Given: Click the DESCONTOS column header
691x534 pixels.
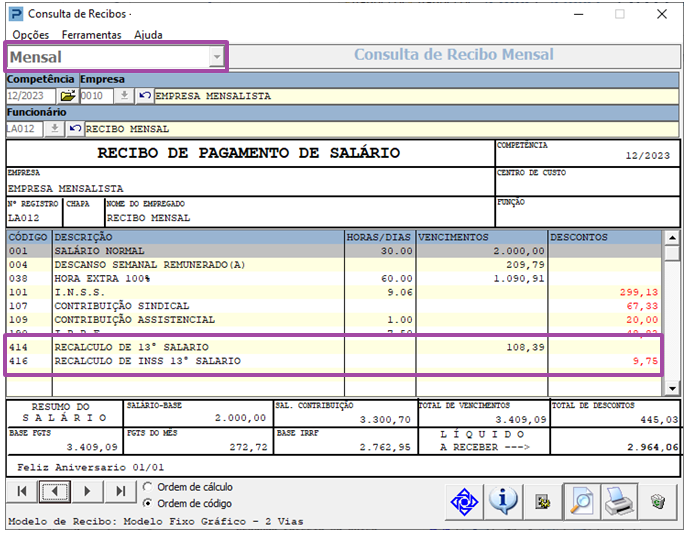Looking at the screenshot, I should pos(605,237).
